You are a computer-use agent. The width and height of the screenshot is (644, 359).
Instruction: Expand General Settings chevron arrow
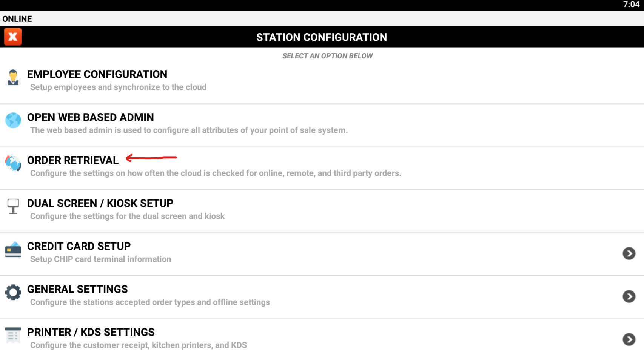pos(629,296)
